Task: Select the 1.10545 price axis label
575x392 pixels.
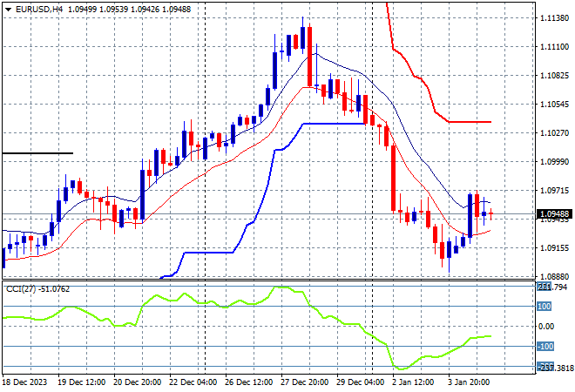Action: coord(554,105)
